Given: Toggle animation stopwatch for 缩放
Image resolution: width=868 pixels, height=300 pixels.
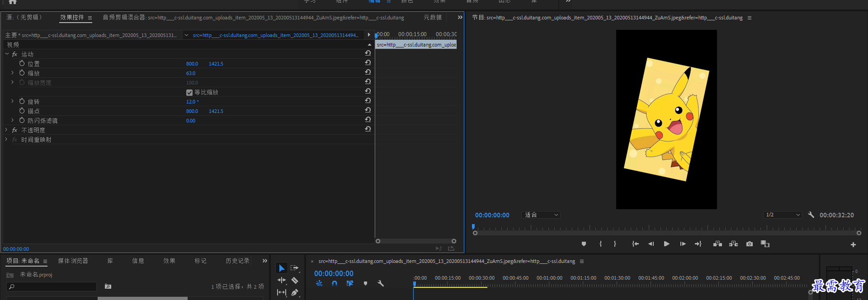Looking at the screenshot, I should pyautogui.click(x=22, y=73).
